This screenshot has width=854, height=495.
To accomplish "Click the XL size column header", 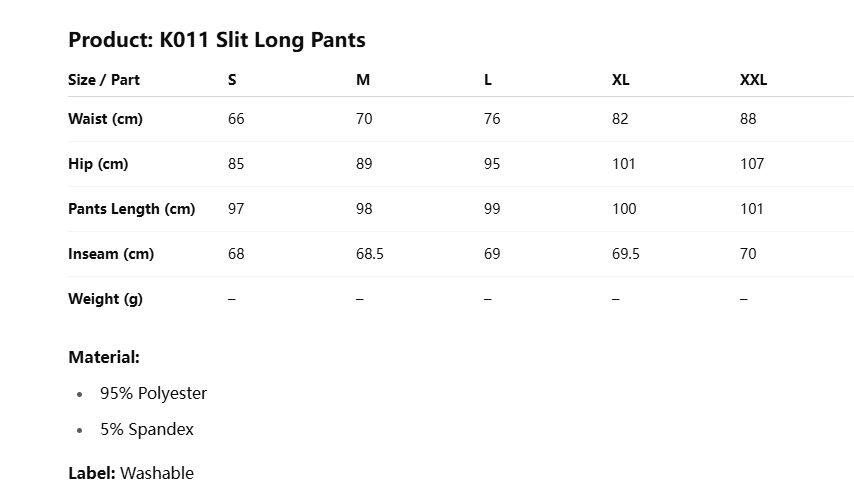I will coord(620,80).
